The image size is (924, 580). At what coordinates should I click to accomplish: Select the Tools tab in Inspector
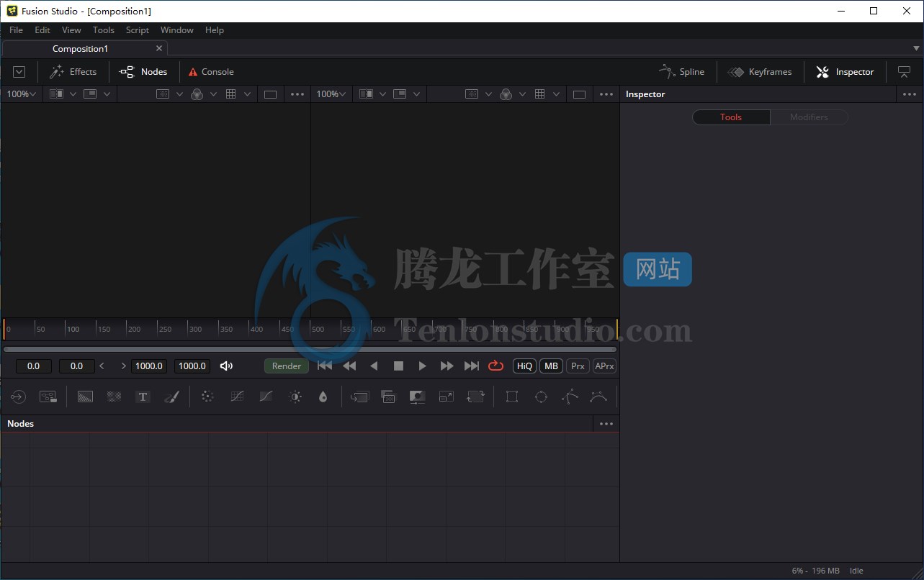coord(731,117)
